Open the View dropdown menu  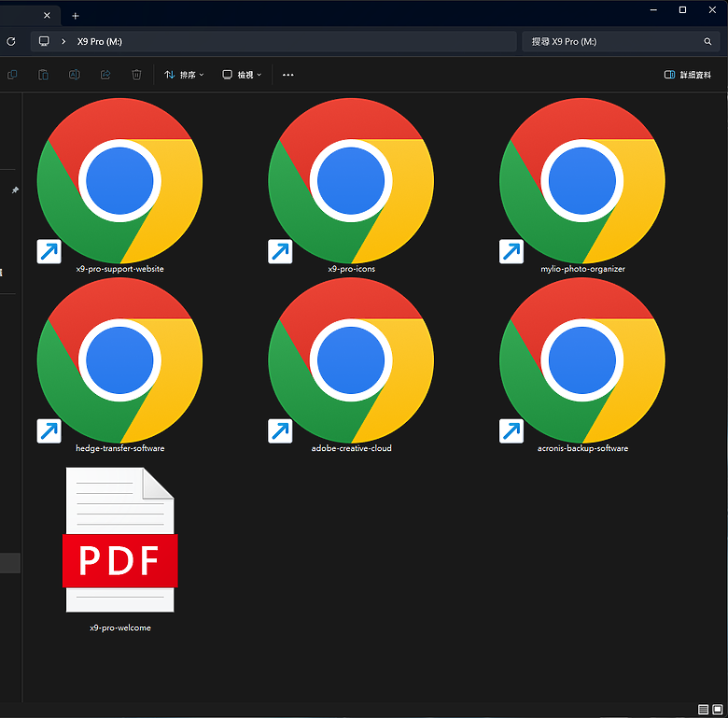242,75
